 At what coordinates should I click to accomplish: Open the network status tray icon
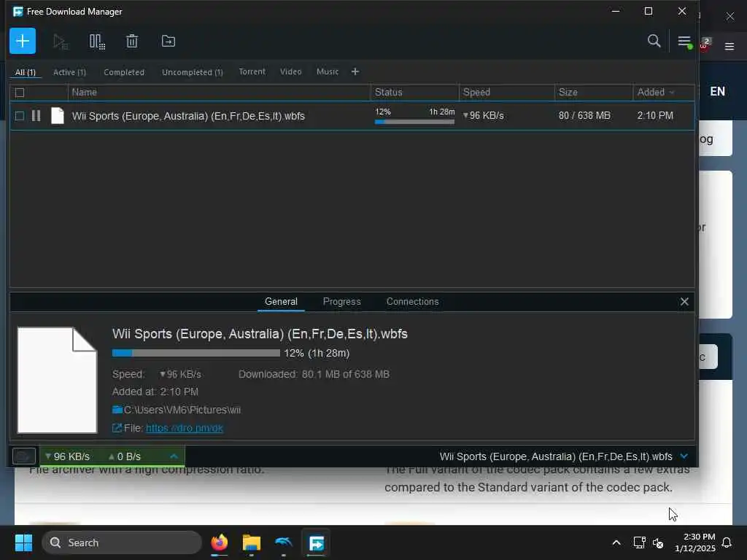(x=639, y=542)
